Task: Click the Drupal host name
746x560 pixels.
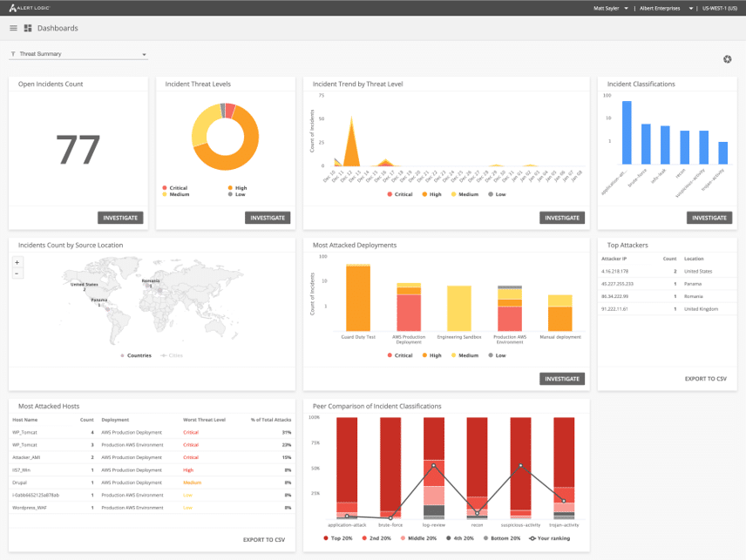Action: (19, 482)
